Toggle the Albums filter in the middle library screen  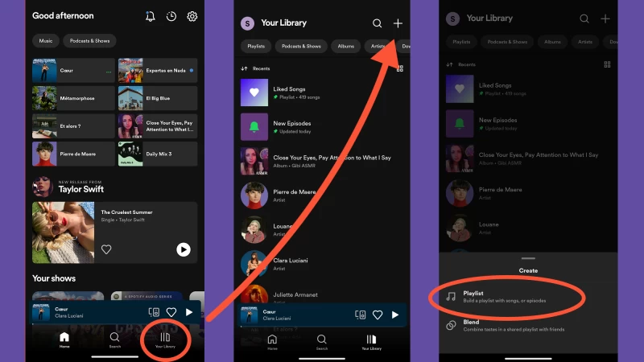click(345, 46)
